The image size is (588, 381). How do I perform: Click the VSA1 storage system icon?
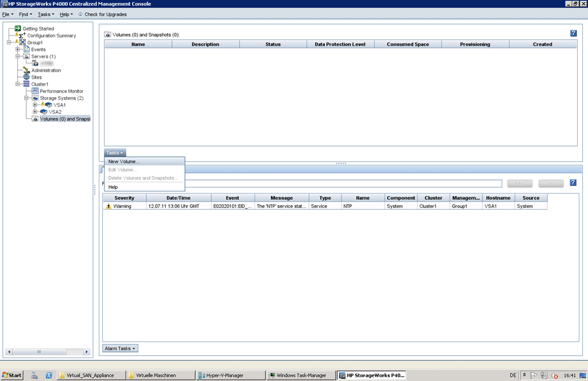48,105
